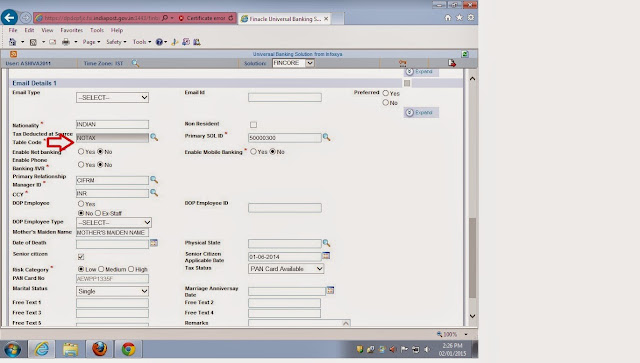Open the Marital Status dropdown
640x363 pixels.
coord(112,291)
